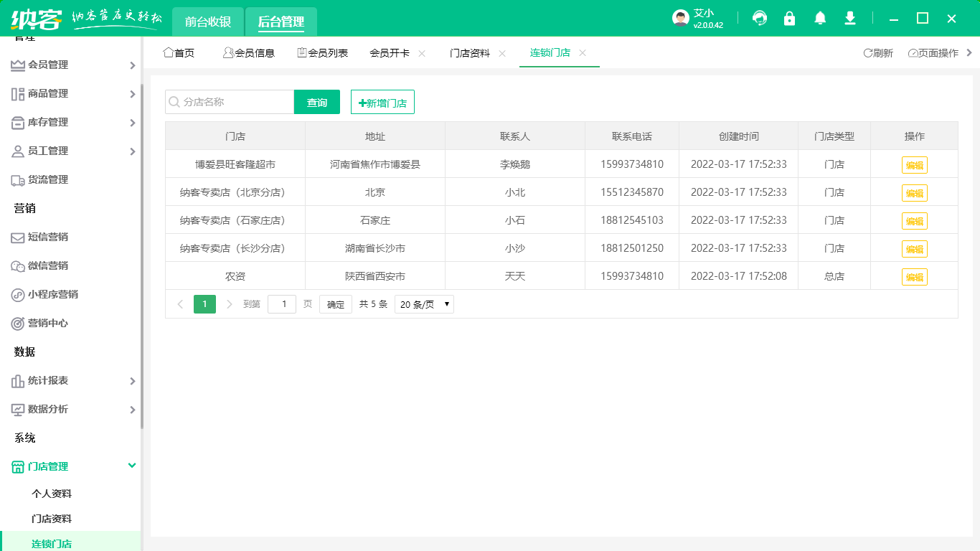Switch to the 前台收银 tab
Screen dimensions: 980x551
207,22
